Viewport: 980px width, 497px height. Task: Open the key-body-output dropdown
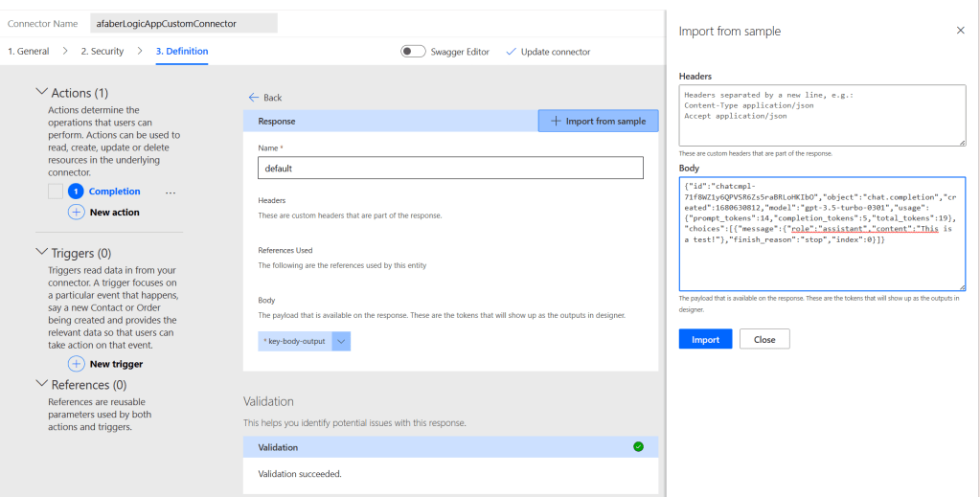point(342,340)
